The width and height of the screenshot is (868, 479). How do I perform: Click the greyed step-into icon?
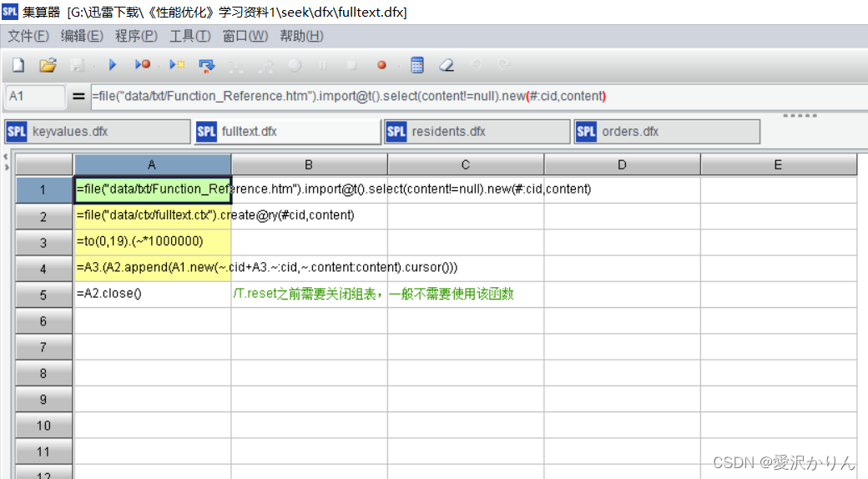pyautogui.click(x=235, y=66)
